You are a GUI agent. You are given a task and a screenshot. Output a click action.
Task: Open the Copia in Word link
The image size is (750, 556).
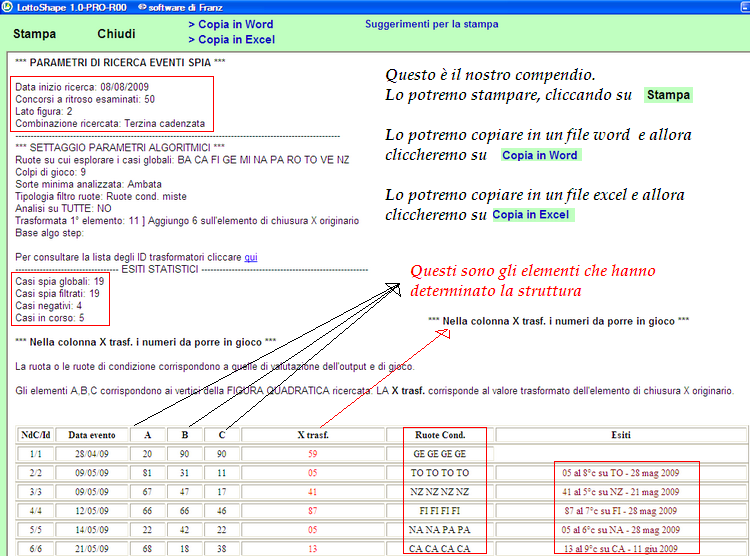(231, 24)
